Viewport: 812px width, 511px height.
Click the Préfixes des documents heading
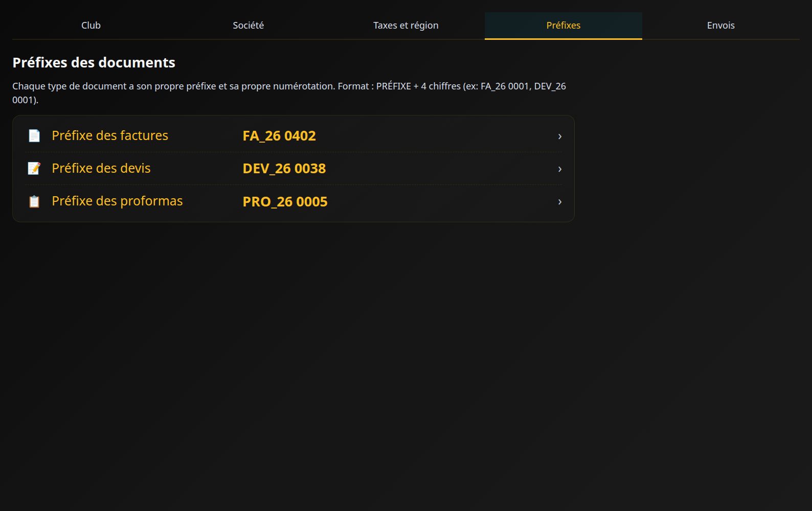point(94,62)
